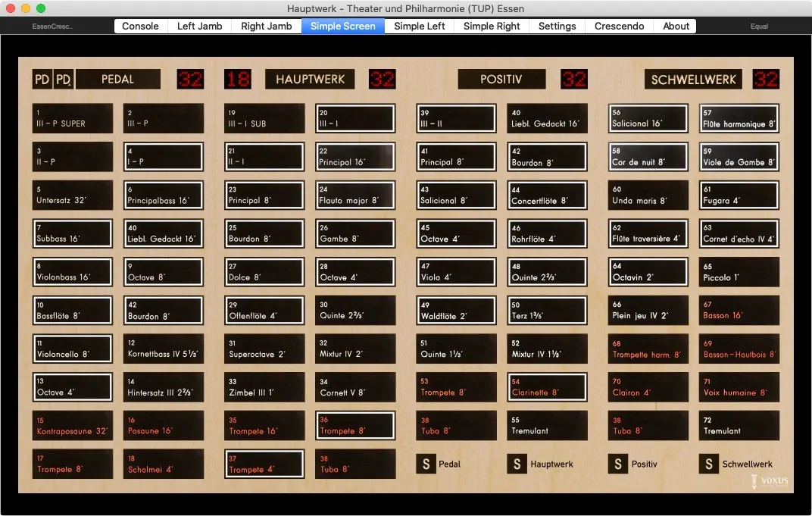The image size is (812, 516).
Task: Click the first PD icon beside Pedal
Action: pos(42,80)
